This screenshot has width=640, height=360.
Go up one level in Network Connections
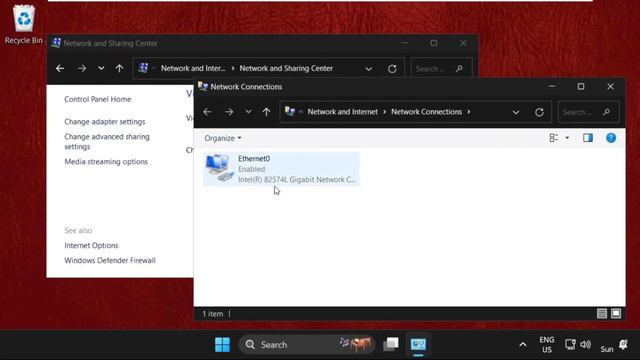click(x=267, y=112)
